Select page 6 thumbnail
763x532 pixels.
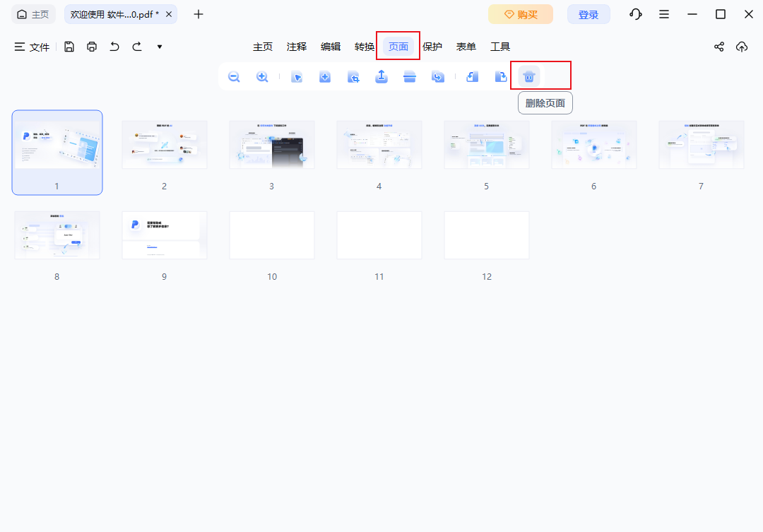[593, 145]
